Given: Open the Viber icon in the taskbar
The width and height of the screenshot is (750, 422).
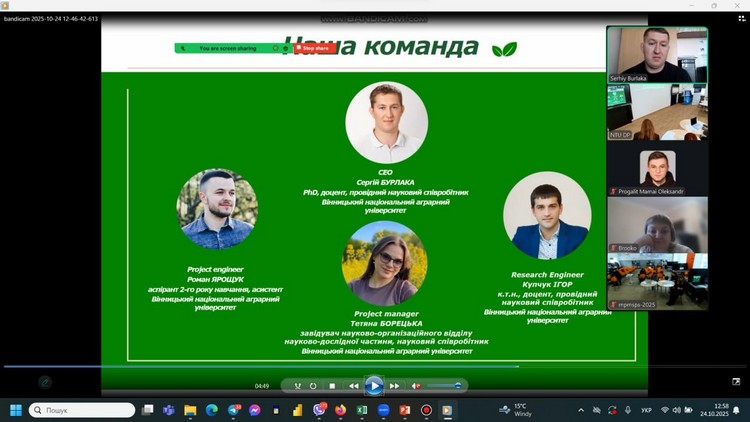Looking at the screenshot, I should pyautogui.click(x=319, y=410).
